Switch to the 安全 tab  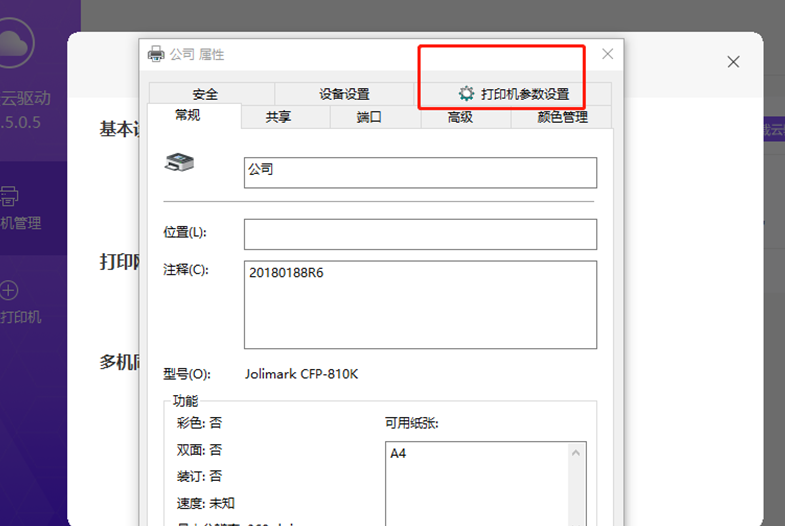205,94
